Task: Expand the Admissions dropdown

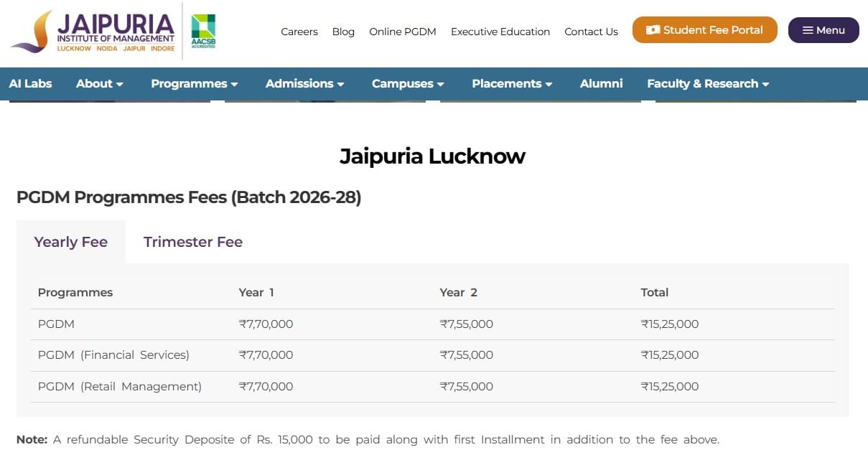Action: point(304,83)
